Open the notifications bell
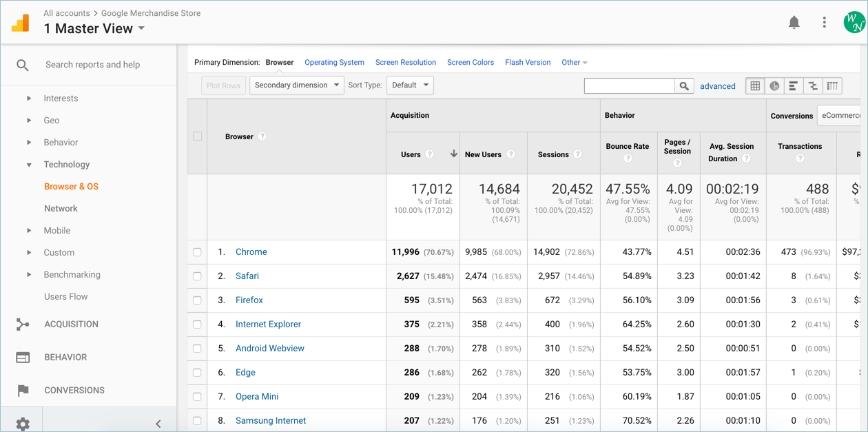 tap(794, 23)
